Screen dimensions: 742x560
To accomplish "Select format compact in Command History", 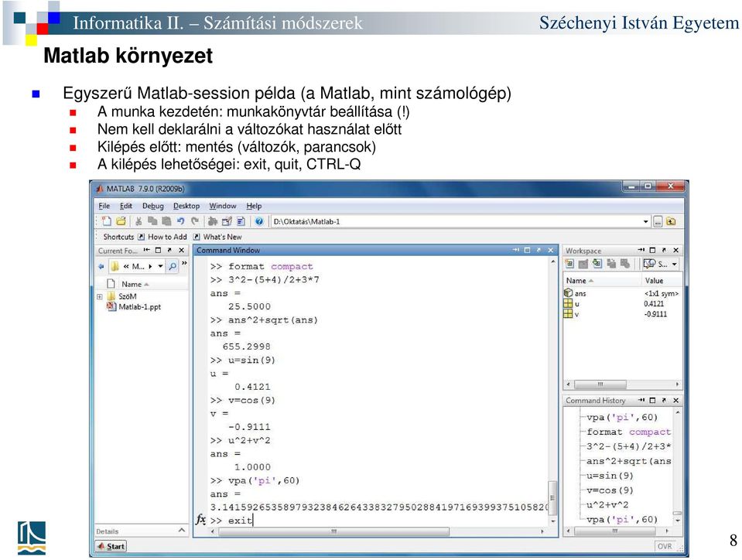I will [629, 432].
